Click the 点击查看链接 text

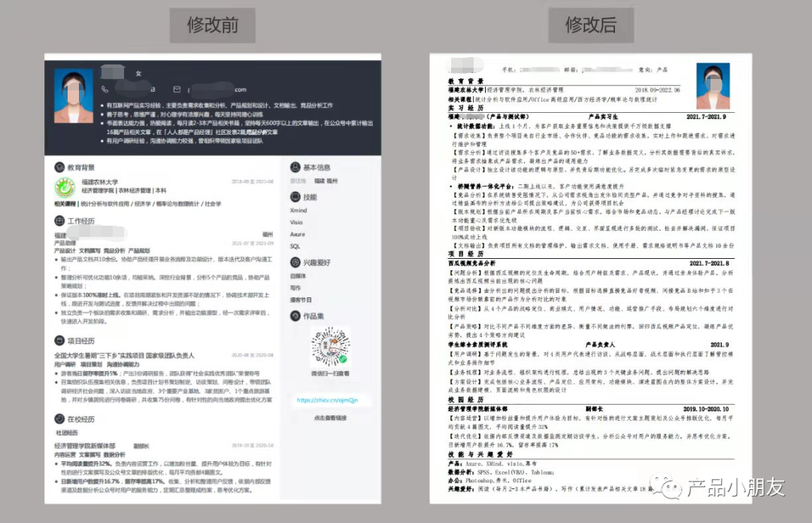(x=330, y=418)
